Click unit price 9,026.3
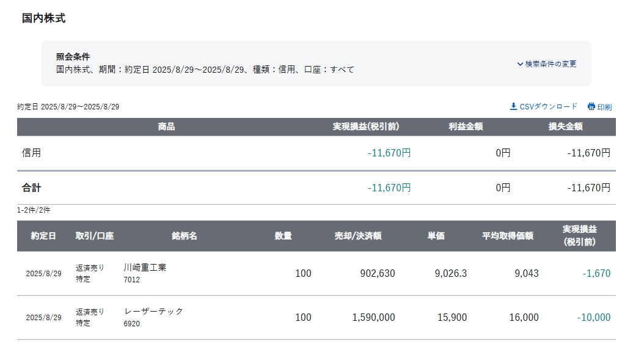Viewport: 644px width, 344px height. tap(451, 273)
